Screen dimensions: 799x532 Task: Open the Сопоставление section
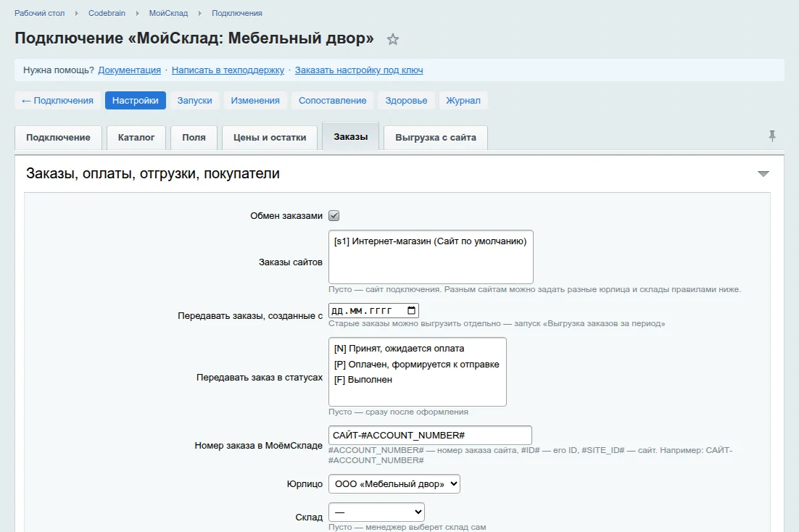pos(332,101)
